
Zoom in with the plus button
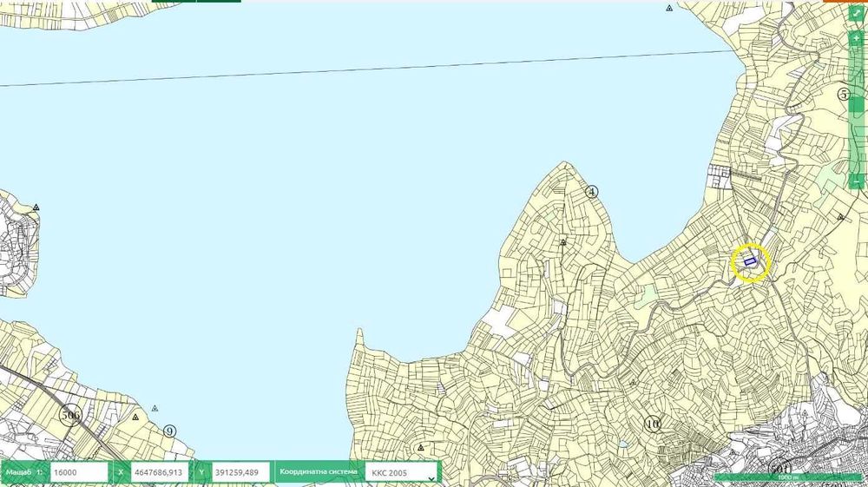pyautogui.click(x=857, y=39)
